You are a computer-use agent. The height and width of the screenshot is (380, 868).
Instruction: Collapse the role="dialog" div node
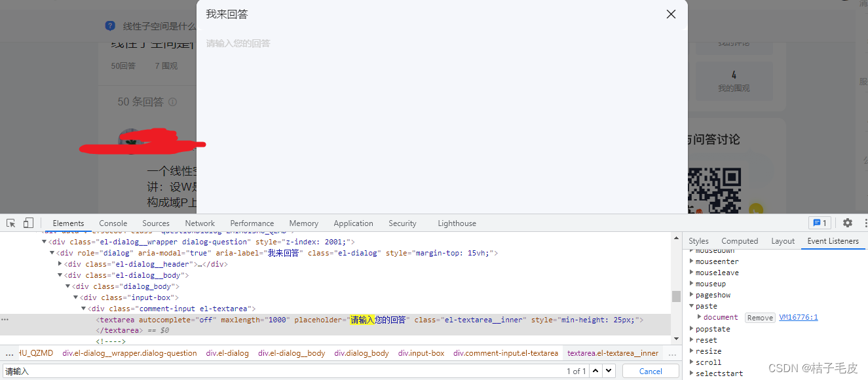tap(52, 253)
